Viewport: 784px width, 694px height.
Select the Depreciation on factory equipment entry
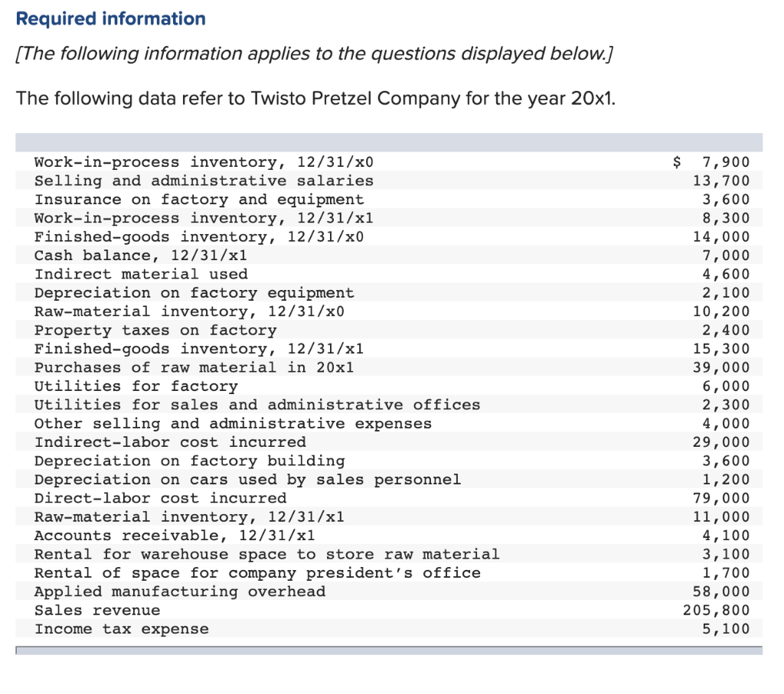(193, 292)
